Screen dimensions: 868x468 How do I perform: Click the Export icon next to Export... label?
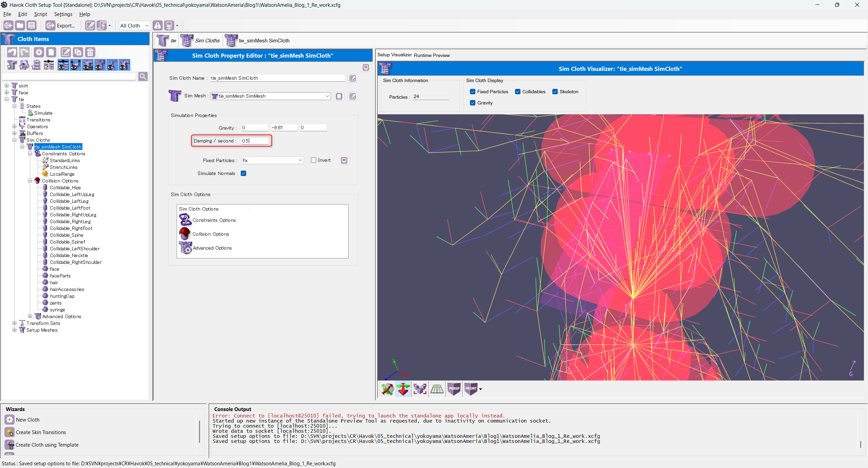click(x=50, y=25)
